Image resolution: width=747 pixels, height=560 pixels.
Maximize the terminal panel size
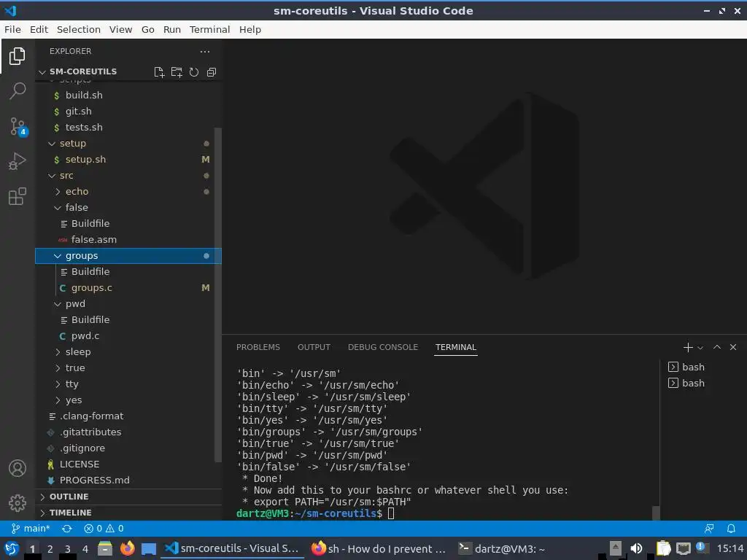[x=717, y=347]
